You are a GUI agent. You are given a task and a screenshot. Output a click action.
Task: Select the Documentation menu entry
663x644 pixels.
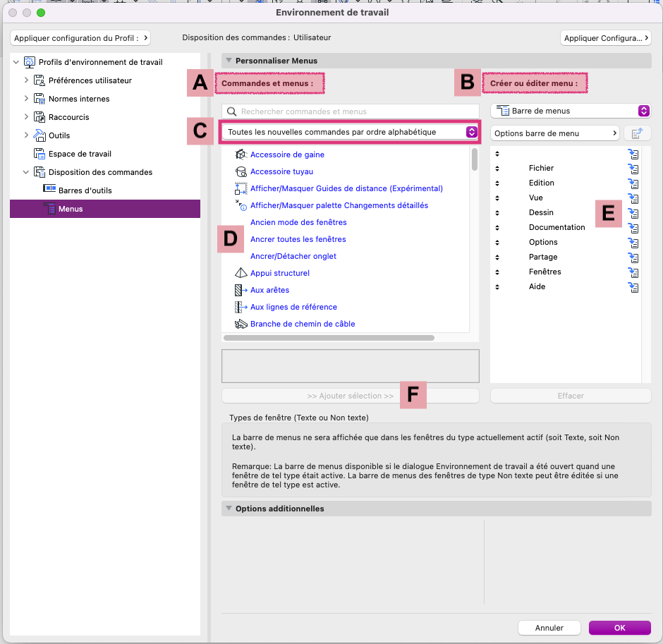click(x=557, y=227)
